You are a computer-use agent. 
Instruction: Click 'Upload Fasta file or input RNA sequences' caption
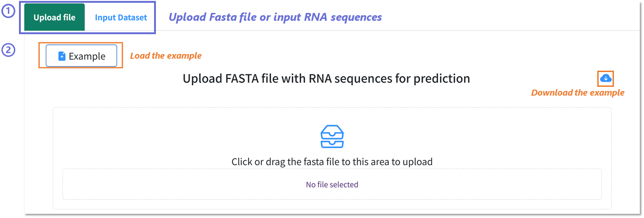pyautogui.click(x=275, y=18)
